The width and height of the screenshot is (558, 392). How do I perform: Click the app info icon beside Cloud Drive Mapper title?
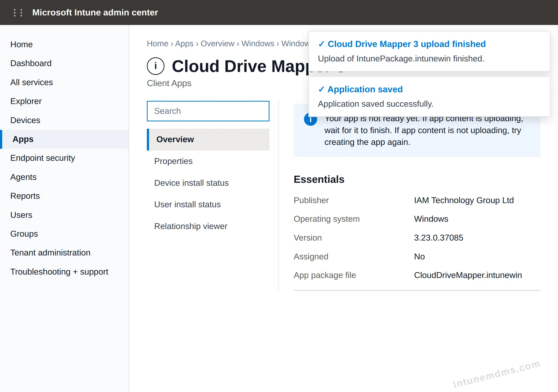(155, 66)
